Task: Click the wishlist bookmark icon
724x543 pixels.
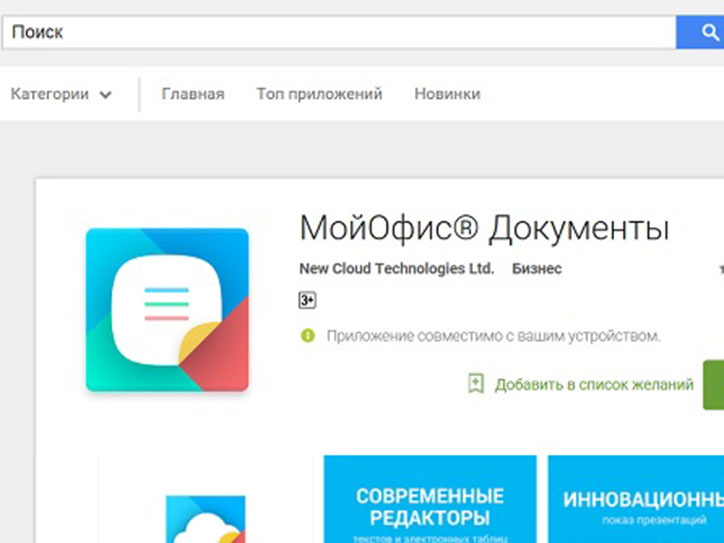Action: click(476, 384)
